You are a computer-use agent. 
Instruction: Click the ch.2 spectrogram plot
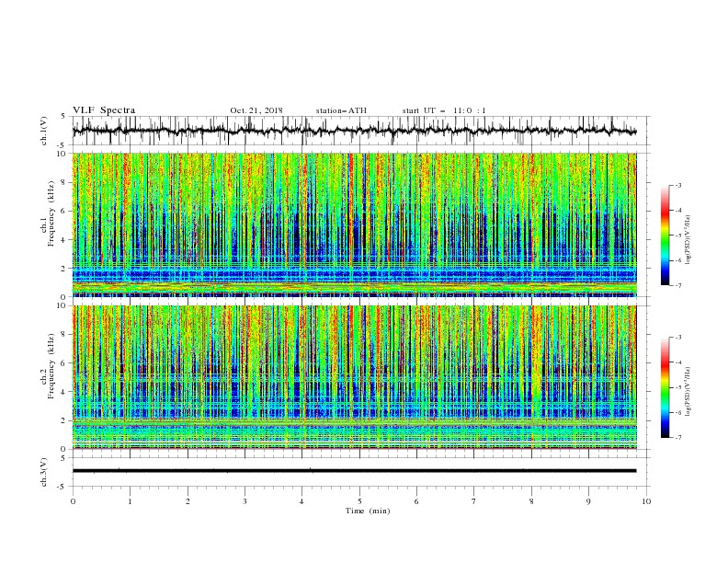click(355, 377)
